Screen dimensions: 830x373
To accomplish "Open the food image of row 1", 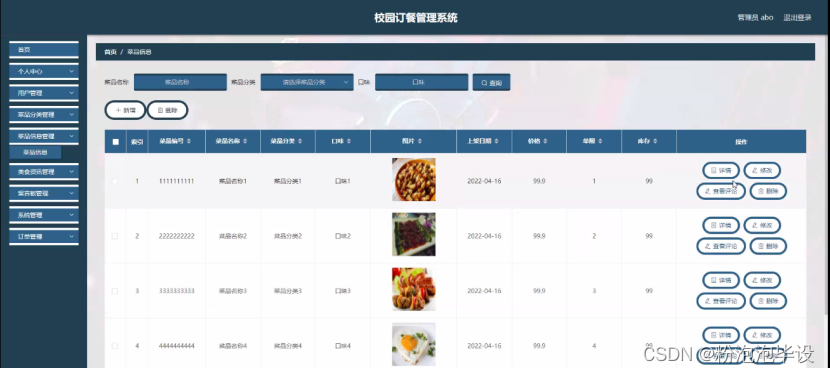I will click(x=413, y=179).
